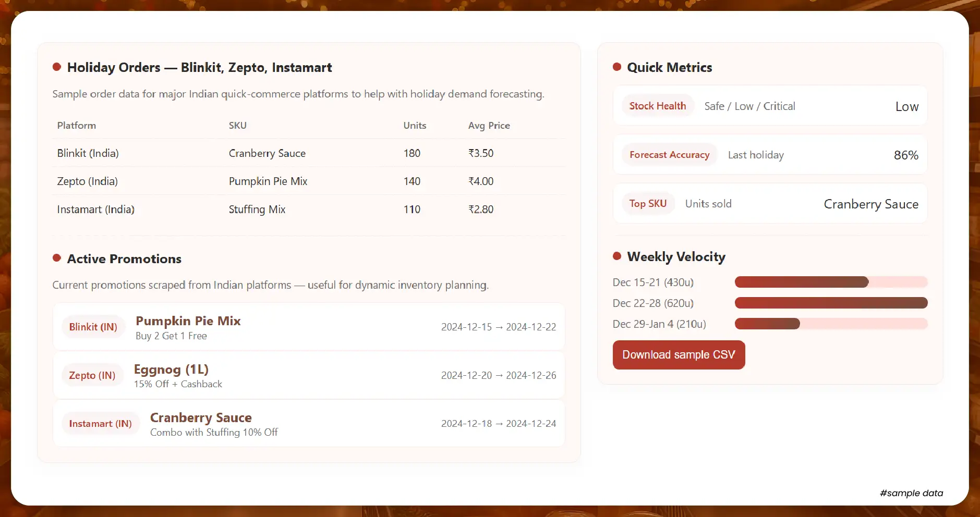Click the Zepto (IN) promotion tag

point(92,375)
